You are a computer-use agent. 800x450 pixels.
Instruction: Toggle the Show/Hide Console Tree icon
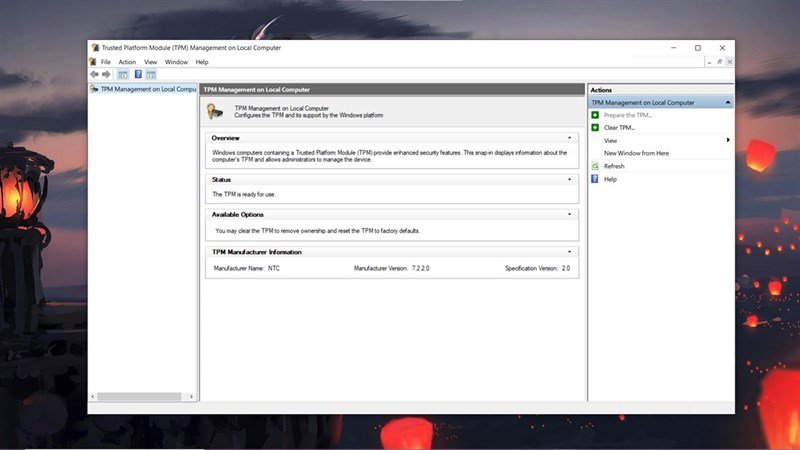tap(123, 74)
